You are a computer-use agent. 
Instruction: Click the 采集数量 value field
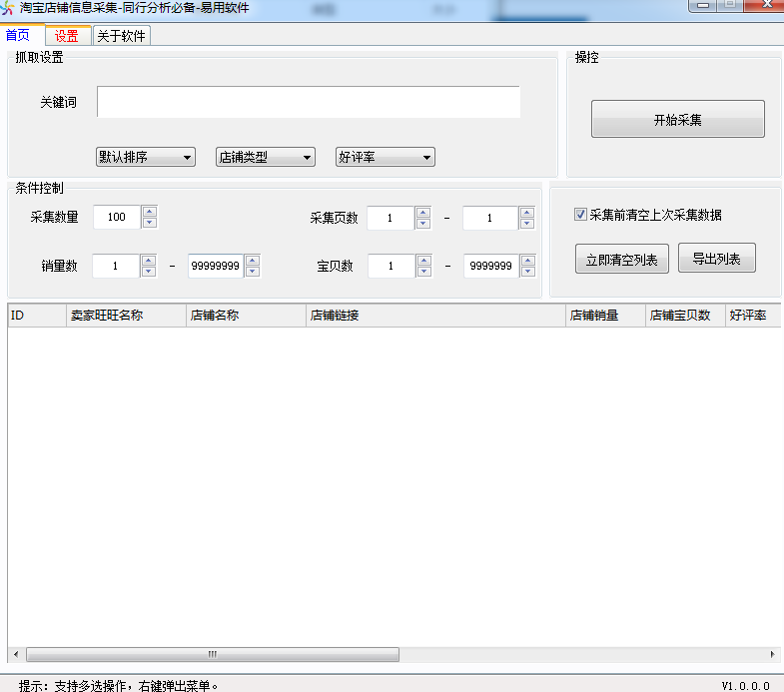coord(117,217)
